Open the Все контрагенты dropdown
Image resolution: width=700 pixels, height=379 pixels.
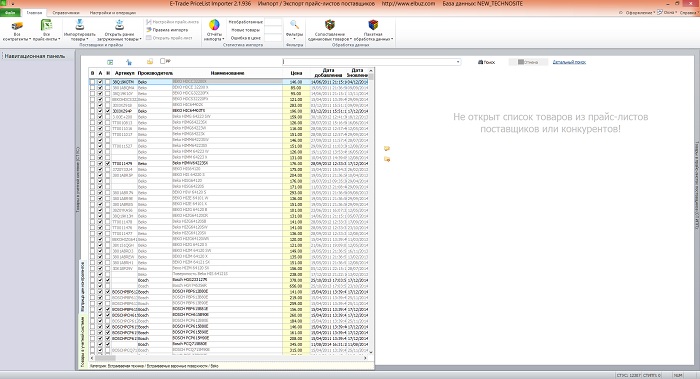pos(17,37)
